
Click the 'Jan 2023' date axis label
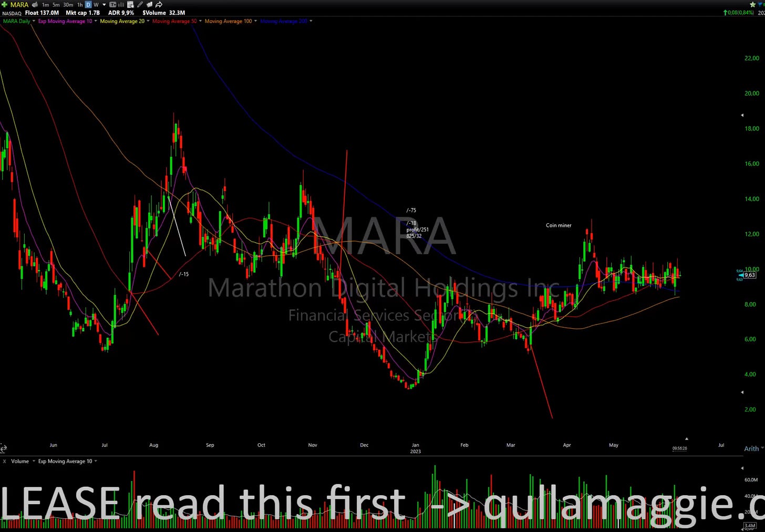pos(415,448)
